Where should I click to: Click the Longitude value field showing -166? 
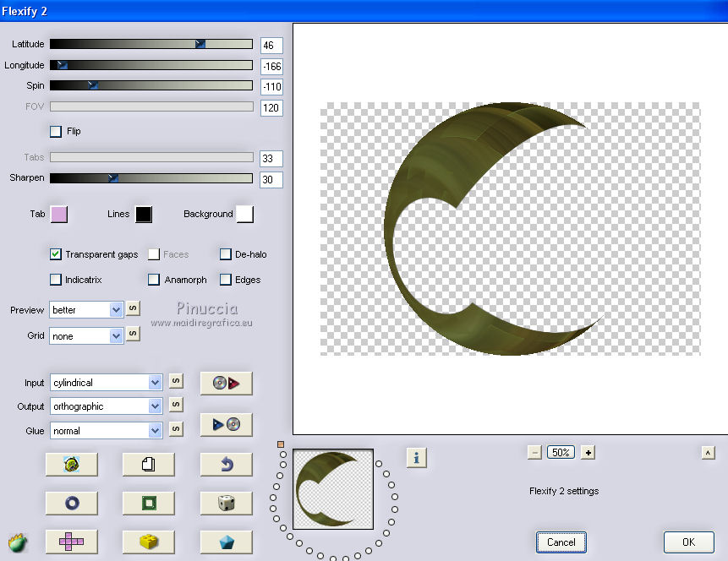271,67
